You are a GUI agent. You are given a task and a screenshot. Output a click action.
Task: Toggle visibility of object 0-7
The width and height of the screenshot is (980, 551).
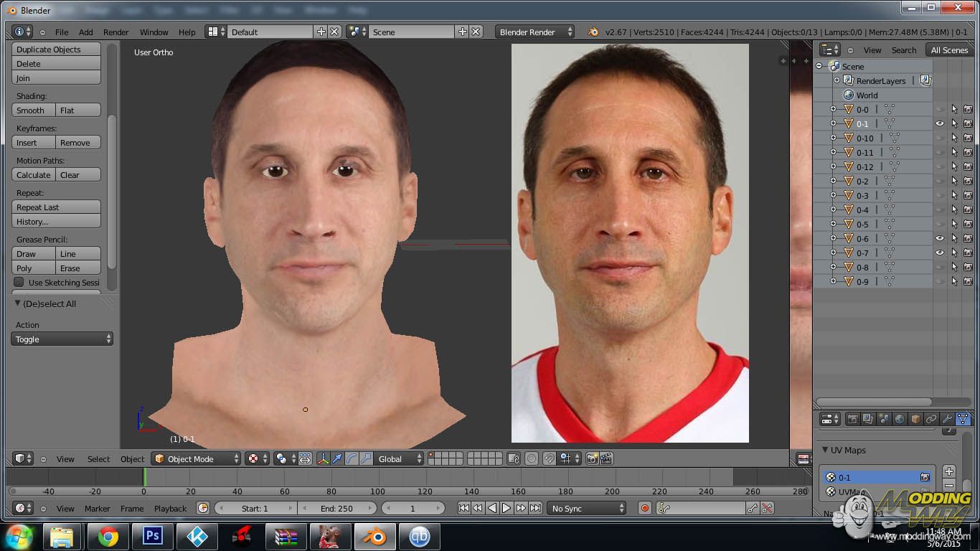[939, 253]
